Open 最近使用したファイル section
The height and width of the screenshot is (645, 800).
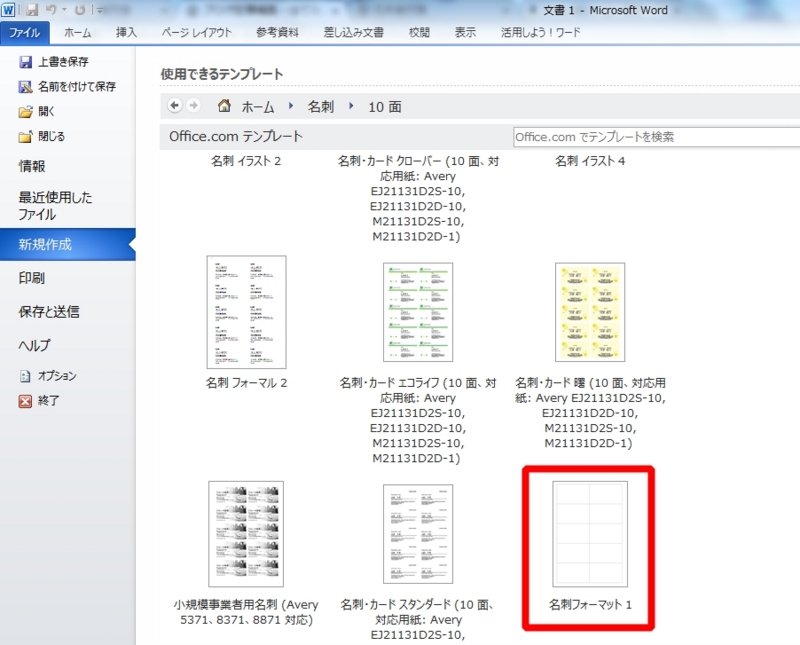point(55,206)
